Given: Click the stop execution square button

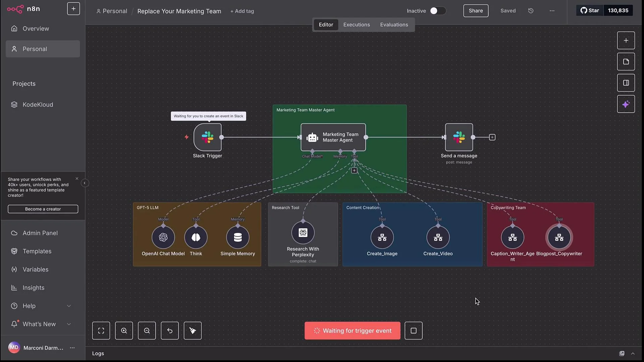Looking at the screenshot, I should point(413,331).
